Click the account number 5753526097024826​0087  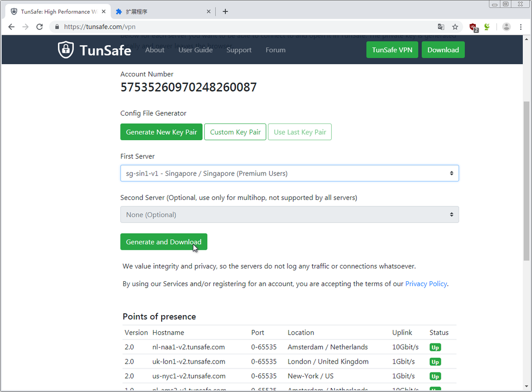point(189,87)
